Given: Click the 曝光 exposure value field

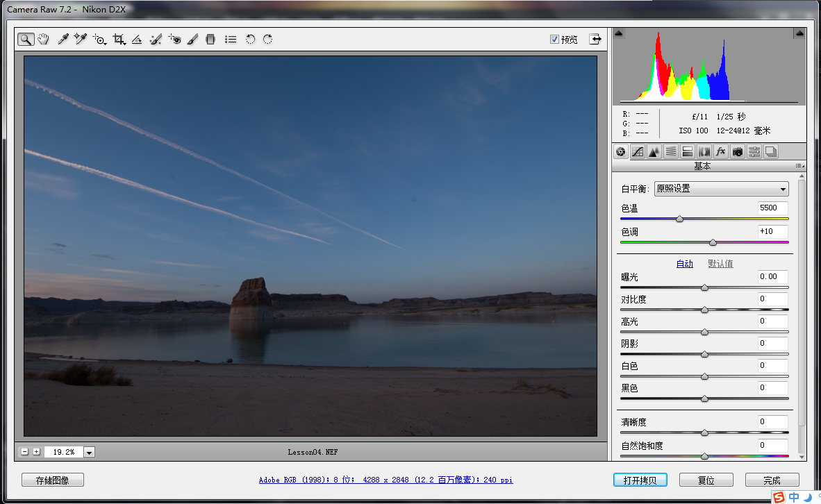Looking at the screenshot, I should (773, 276).
